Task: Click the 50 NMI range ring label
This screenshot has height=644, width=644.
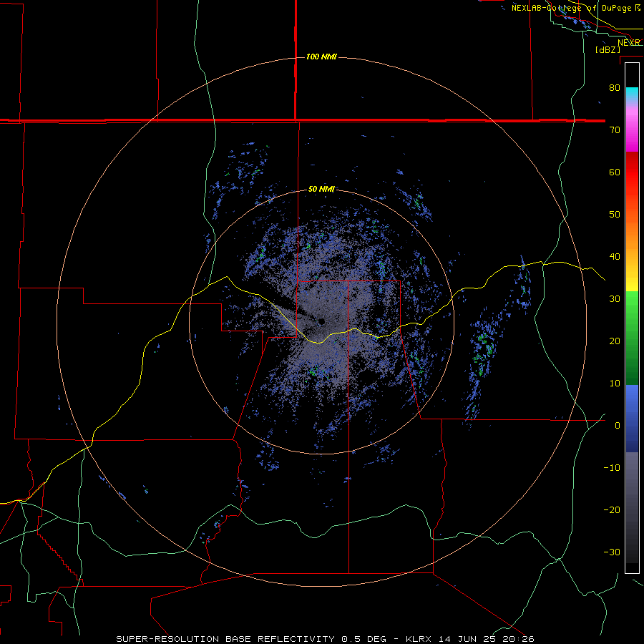Action: [x=321, y=190]
